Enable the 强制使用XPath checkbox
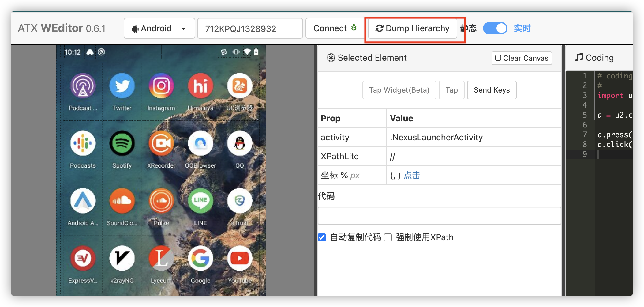 click(388, 237)
